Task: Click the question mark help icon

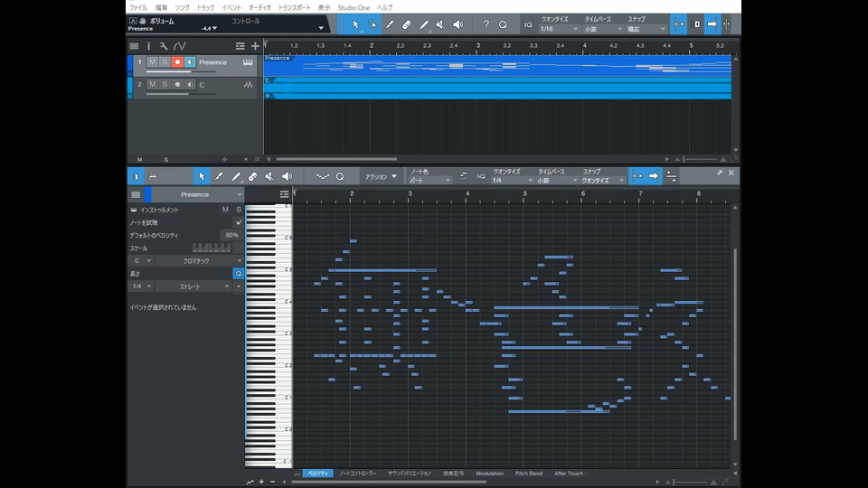Action: [486, 24]
